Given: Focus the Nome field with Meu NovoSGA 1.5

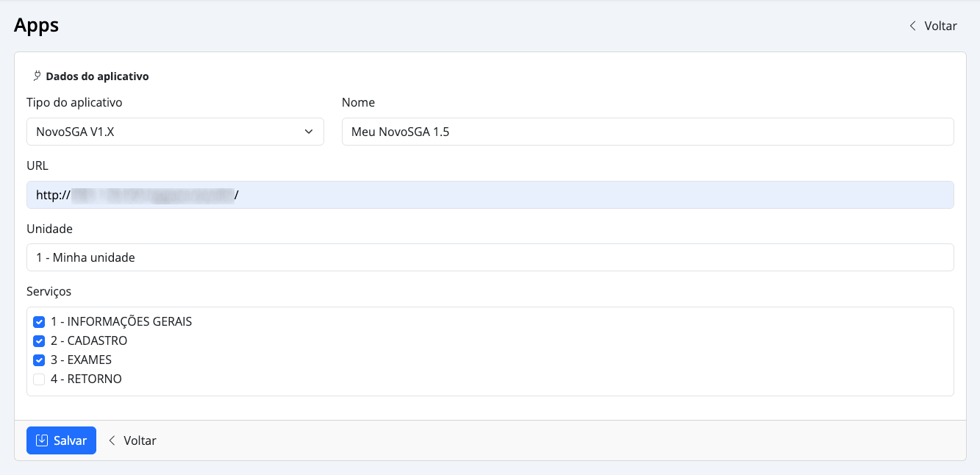Looking at the screenshot, I should (647, 132).
